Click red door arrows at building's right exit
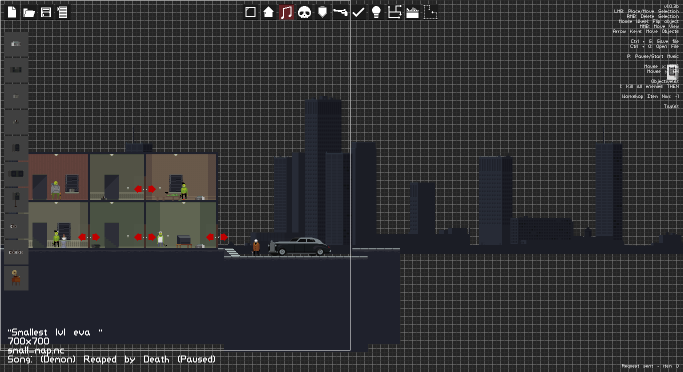 (217, 237)
